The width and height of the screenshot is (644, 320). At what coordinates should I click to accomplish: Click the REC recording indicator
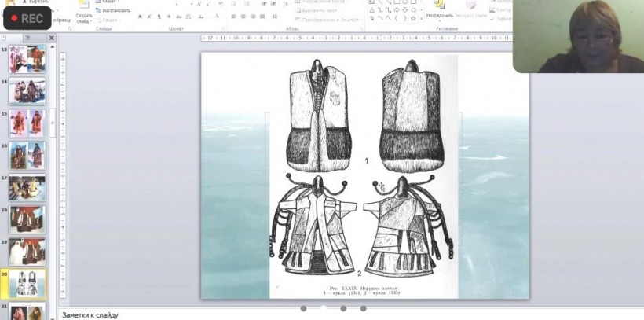[27, 18]
